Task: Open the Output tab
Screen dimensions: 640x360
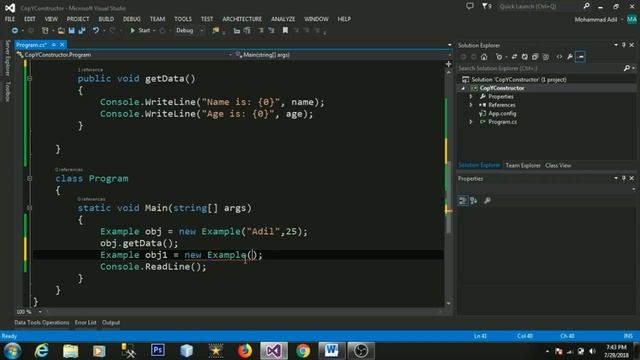Action: tap(111, 323)
